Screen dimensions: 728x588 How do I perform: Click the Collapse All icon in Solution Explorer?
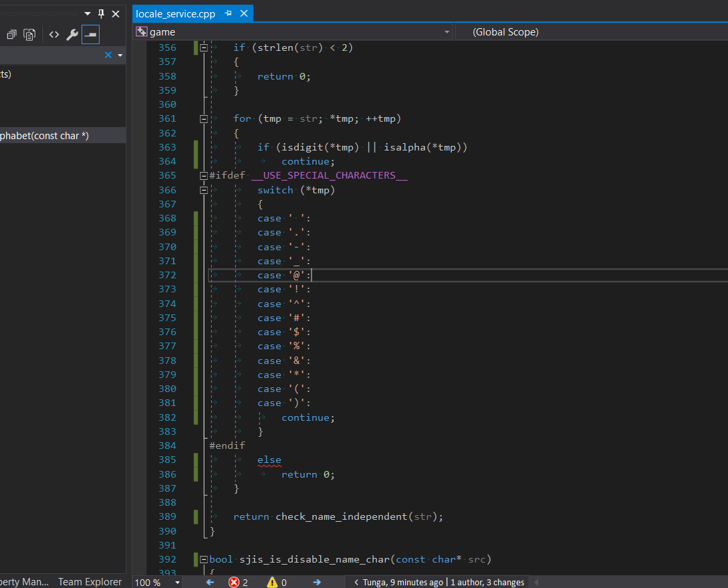pos(12,35)
